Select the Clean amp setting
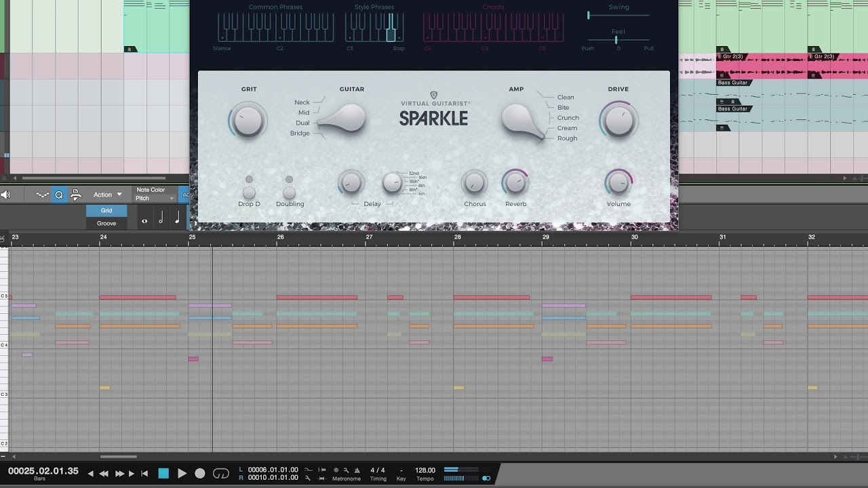The width and height of the screenshot is (868, 488). pyautogui.click(x=566, y=98)
